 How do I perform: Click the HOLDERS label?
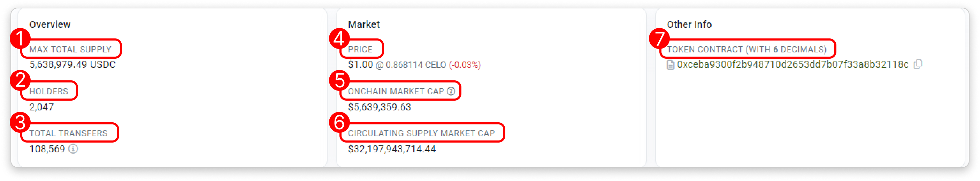pos(49,91)
